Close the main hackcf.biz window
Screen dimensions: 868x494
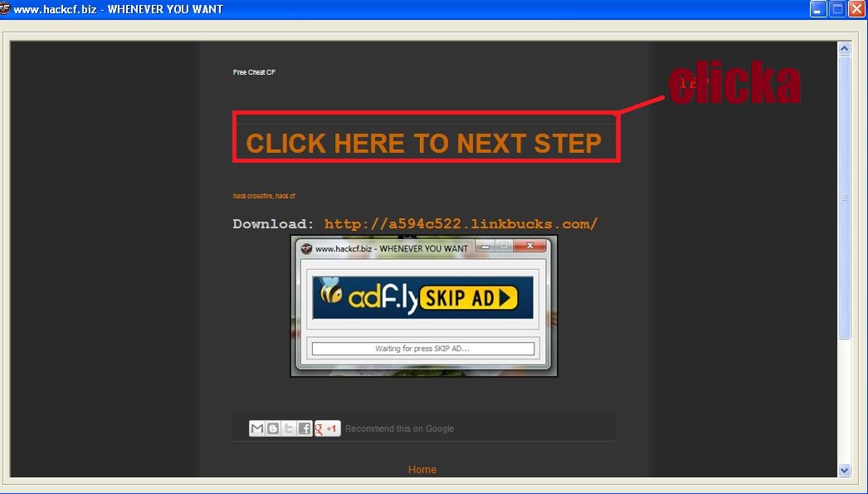(857, 9)
